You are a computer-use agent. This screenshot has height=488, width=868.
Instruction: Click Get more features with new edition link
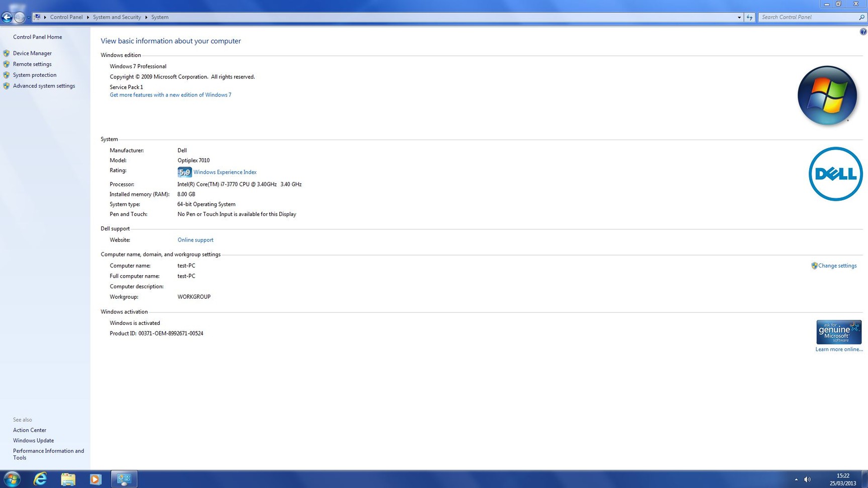coord(171,95)
